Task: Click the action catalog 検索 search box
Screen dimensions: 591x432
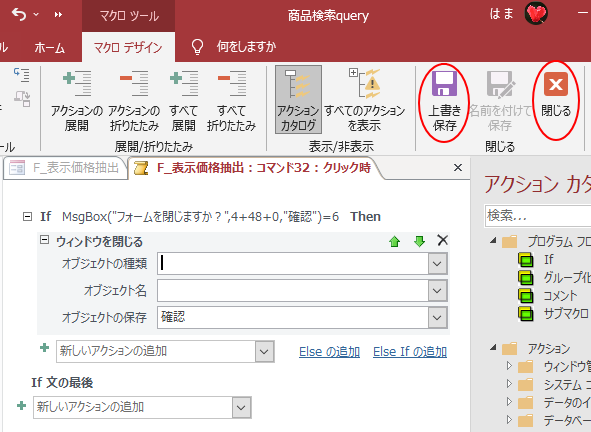Action: point(537,216)
